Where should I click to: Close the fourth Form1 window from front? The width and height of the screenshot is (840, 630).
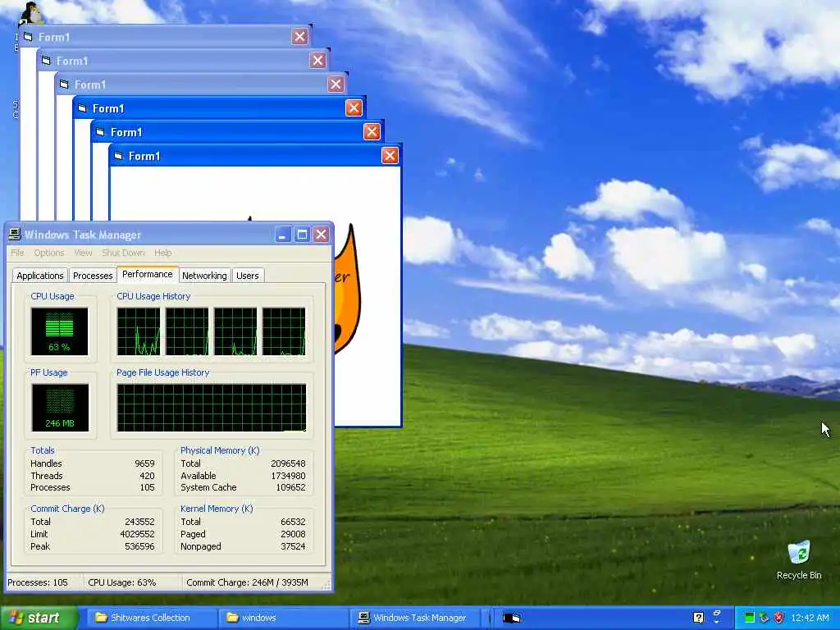336,84
